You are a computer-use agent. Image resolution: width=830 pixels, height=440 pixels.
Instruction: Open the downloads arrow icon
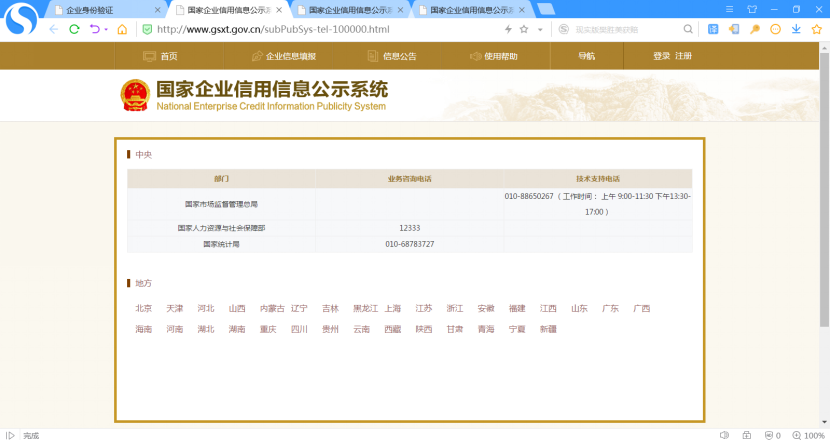[x=796, y=29]
